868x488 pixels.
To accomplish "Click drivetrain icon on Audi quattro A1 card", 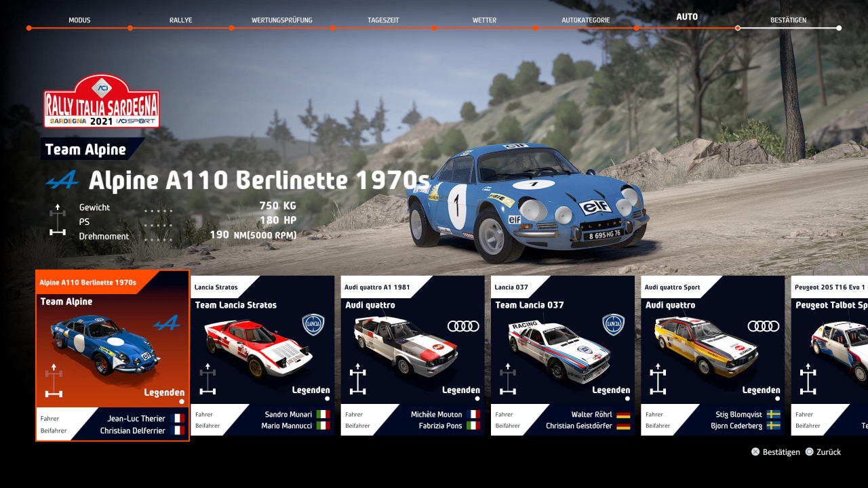I will [358, 379].
